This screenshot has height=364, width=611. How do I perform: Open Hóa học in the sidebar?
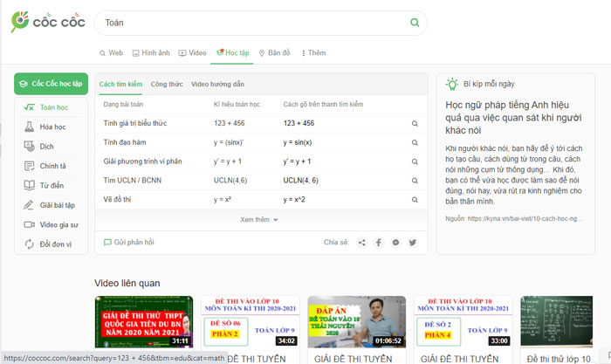coord(52,127)
